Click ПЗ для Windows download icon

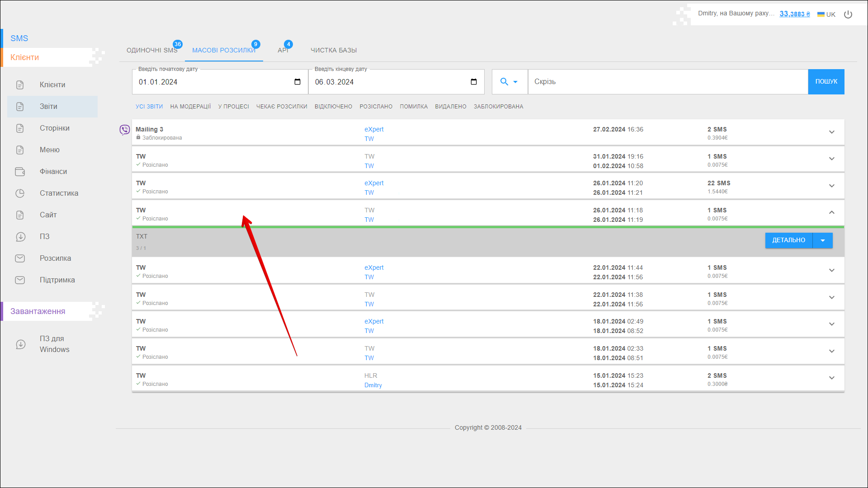tap(21, 344)
